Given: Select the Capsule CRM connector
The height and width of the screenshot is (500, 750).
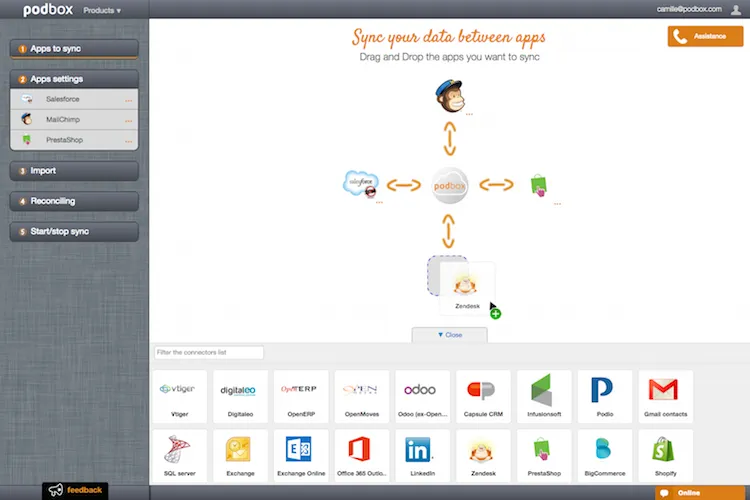Looking at the screenshot, I should tap(483, 396).
